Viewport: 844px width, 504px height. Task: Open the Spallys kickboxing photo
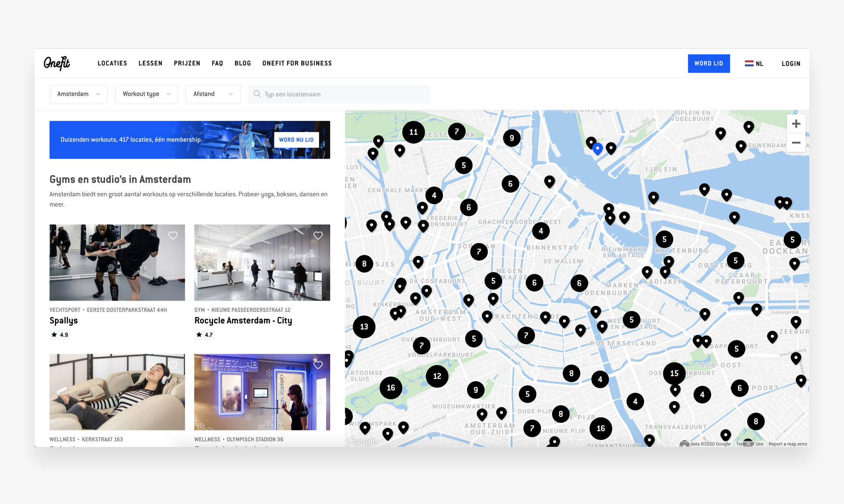(x=117, y=263)
